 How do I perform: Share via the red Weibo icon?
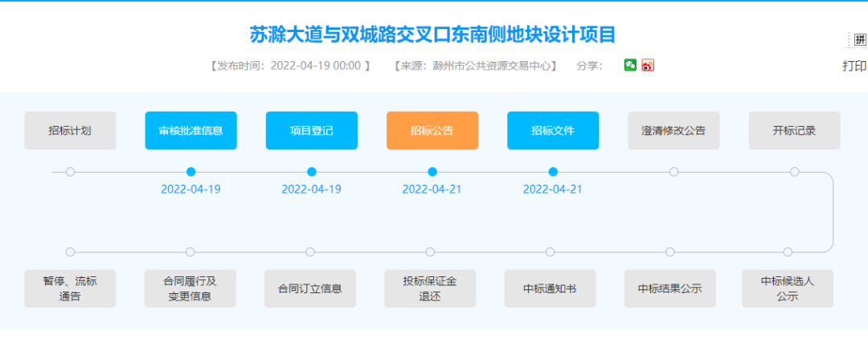pos(648,65)
